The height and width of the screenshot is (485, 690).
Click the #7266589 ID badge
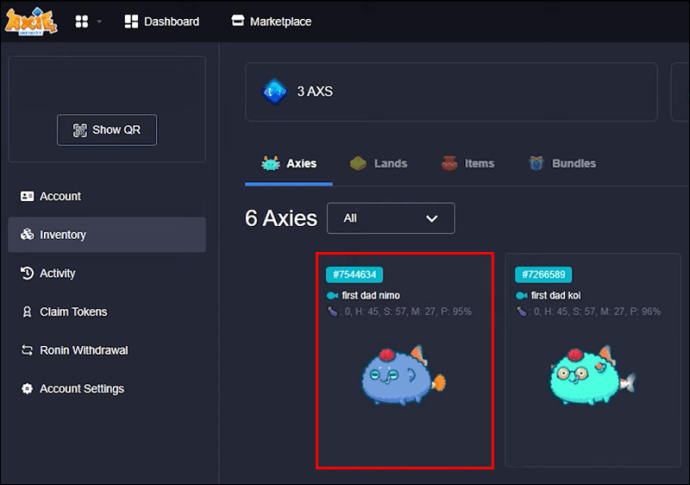543,275
